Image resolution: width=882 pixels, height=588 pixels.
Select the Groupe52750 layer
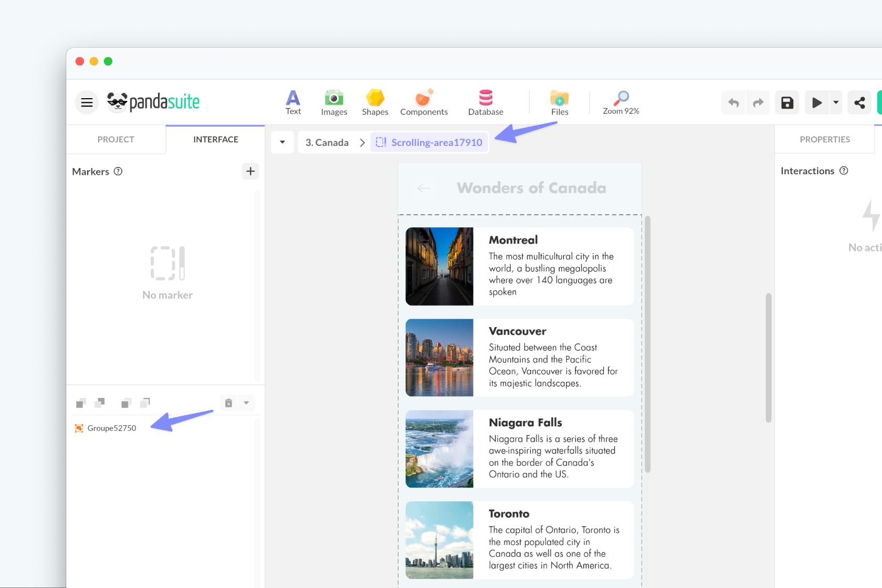111,428
